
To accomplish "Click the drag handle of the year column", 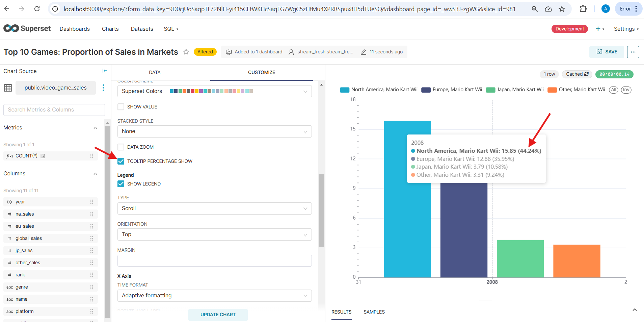I will tap(91, 202).
